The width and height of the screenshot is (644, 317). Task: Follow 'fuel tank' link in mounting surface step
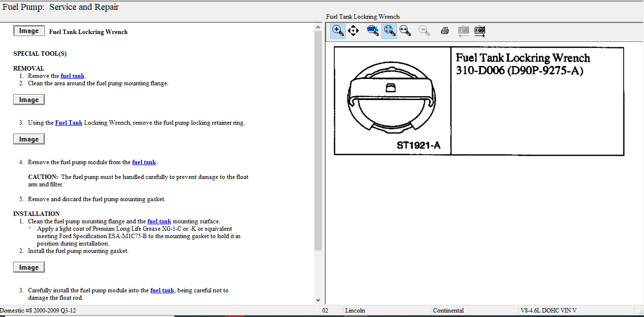pos(159,221)
